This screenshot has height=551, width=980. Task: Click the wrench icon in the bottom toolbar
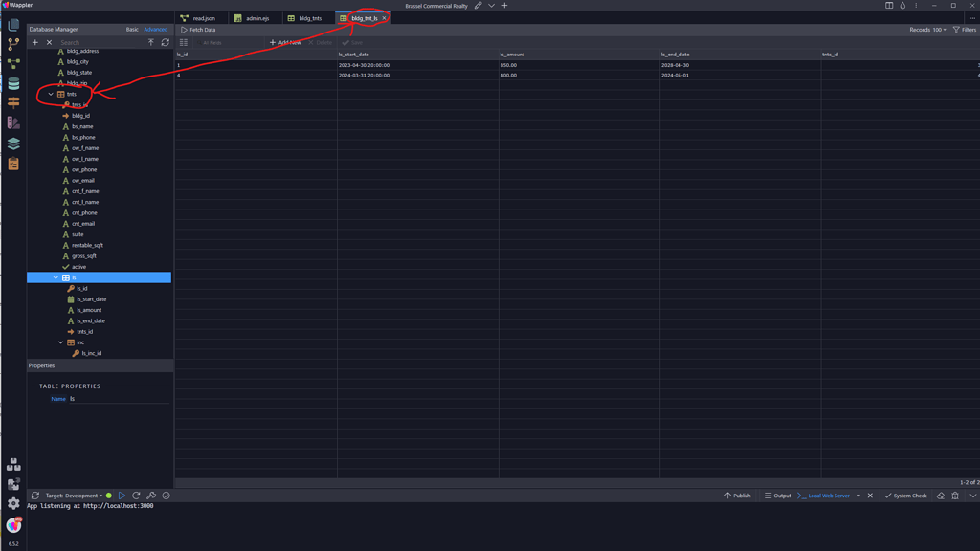point(151,496)
